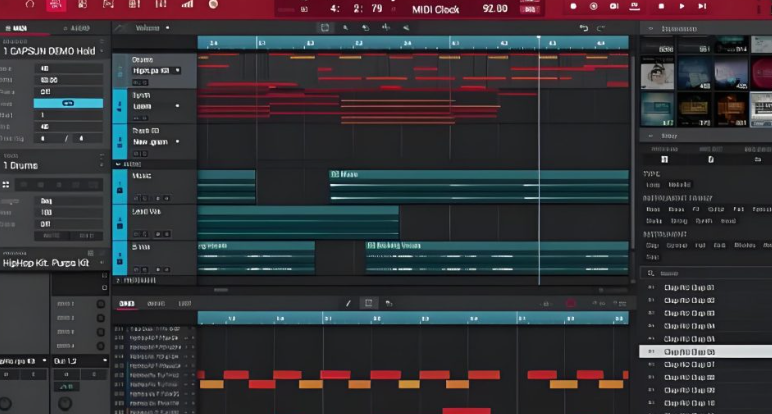772x414 pixels.
Task: Toggle the first small button on Lead Vox track
Action: coord(137,234)
